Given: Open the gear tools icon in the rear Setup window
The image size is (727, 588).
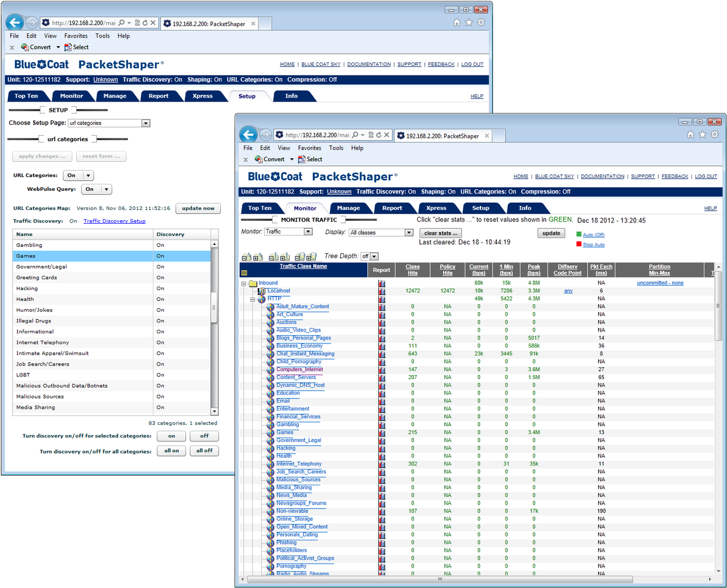Looking at the screenshot, I should [481, 23].
